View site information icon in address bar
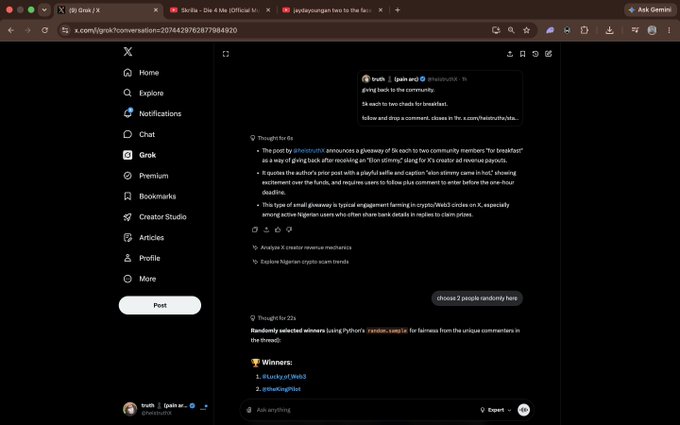680x425 pixels. pyautogui.click(x=65, y=30)
